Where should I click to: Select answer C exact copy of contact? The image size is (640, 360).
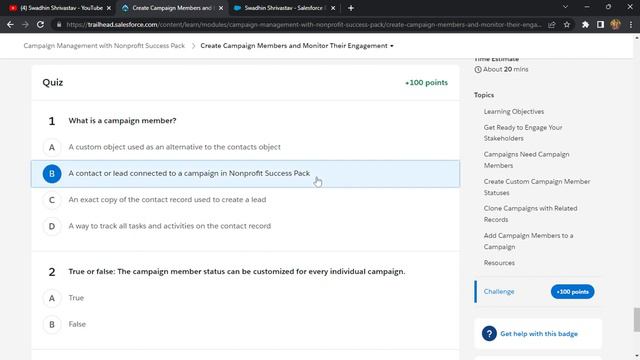click(245, 200)
